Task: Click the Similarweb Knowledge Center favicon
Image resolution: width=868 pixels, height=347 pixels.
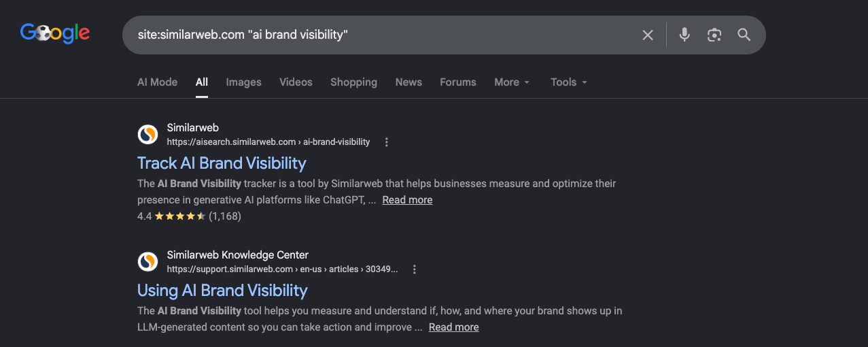Action: click(147, 262)
